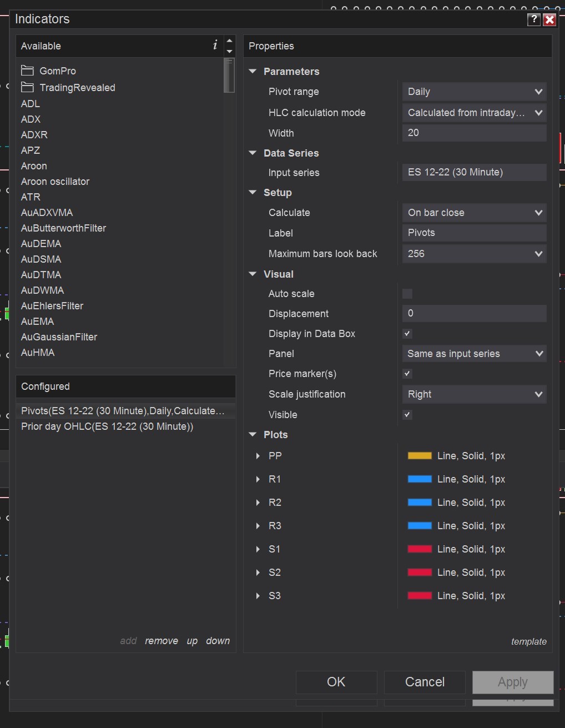Image resolution: width=565 pixels, height=728 pixels.
Task: Toggle the Visible checkbox
Action: pyautogui.click(x=407, y=415)
